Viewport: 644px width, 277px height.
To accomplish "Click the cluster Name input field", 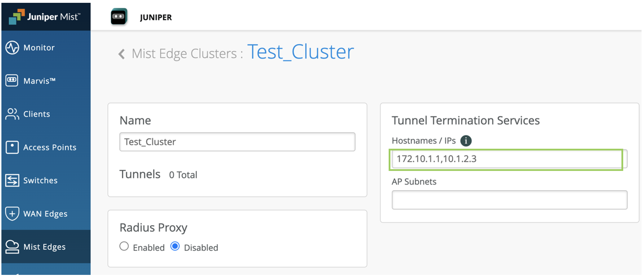I will point(237,142).
